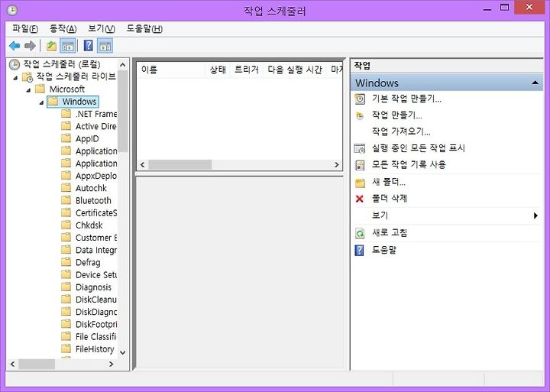Collapse the 작업 스케줄러 라이브러리 tree node

15,77
